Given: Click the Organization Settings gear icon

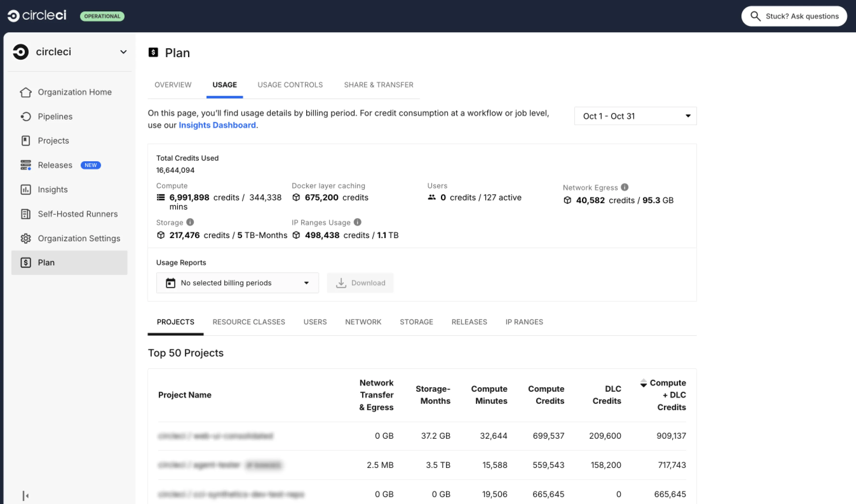Looking at the screenshot, I should point(25,238).
